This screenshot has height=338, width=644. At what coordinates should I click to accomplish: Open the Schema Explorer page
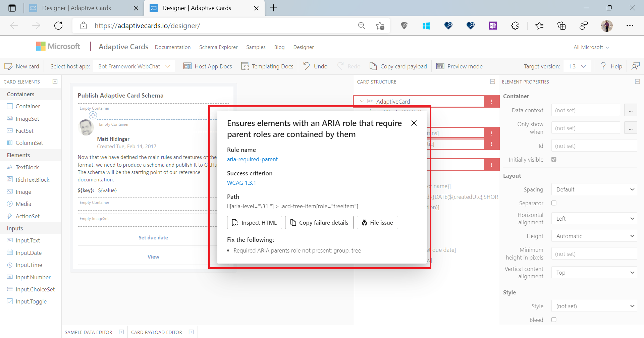(218, 47)
